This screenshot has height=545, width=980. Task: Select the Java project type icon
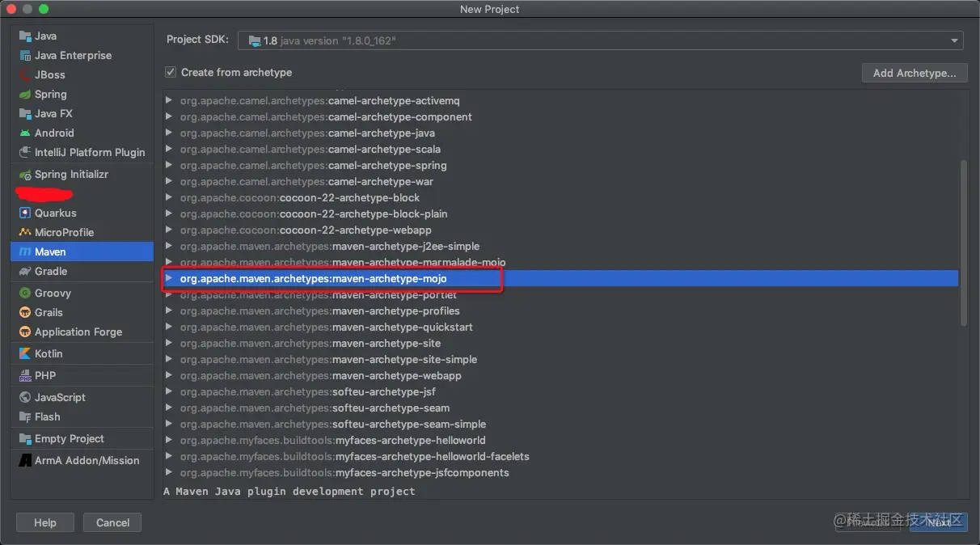pyautogui.click(x=25, y=36)
